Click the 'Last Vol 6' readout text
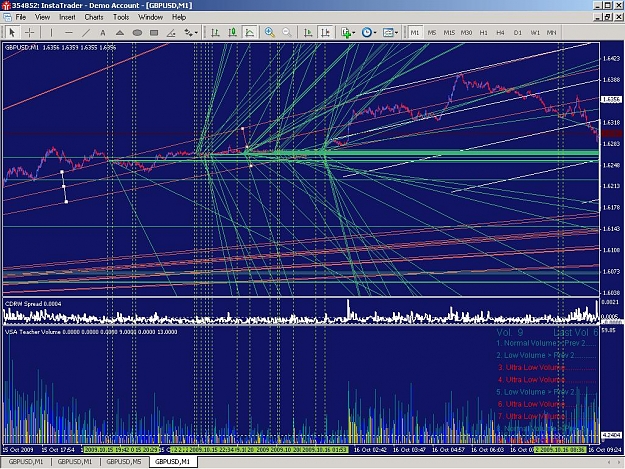 coord(575,332)
